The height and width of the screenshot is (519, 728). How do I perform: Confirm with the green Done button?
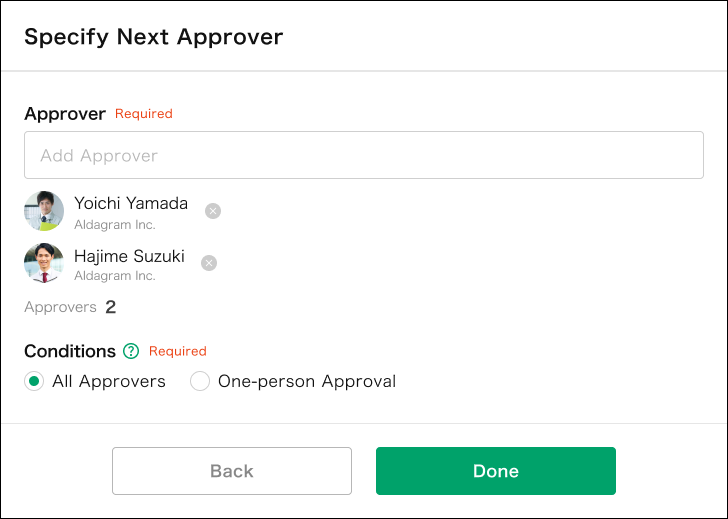[x=496, y=471]
